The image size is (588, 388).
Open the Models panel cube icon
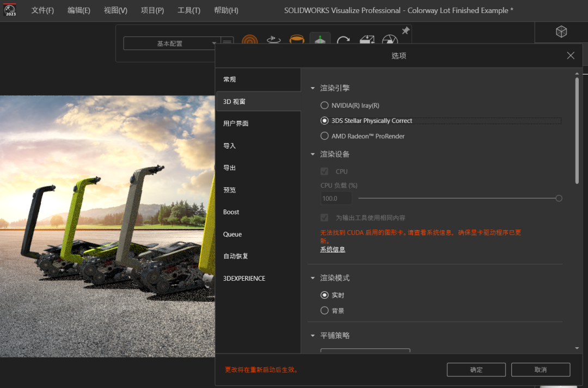(x=561, y=32)
